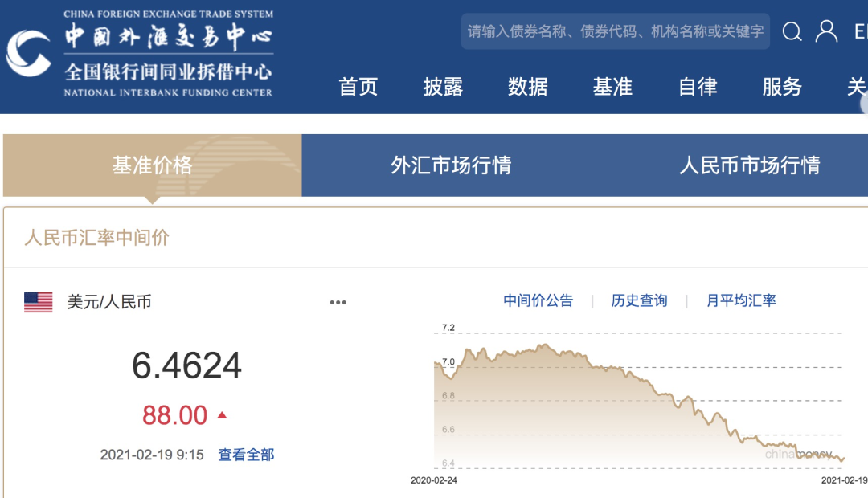The image size is (868, 498).
Task: Switch to the 人民币市场行情 tab
Action: point(749,165)
